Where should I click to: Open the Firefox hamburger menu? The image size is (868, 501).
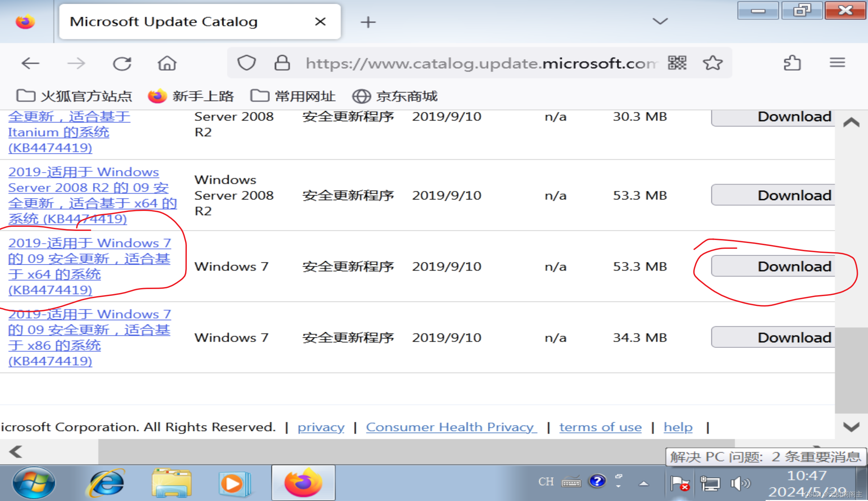click(x=837, y=63)
